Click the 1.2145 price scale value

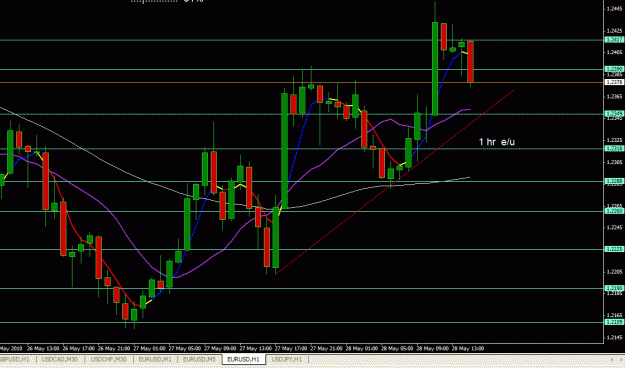point(614,338)
